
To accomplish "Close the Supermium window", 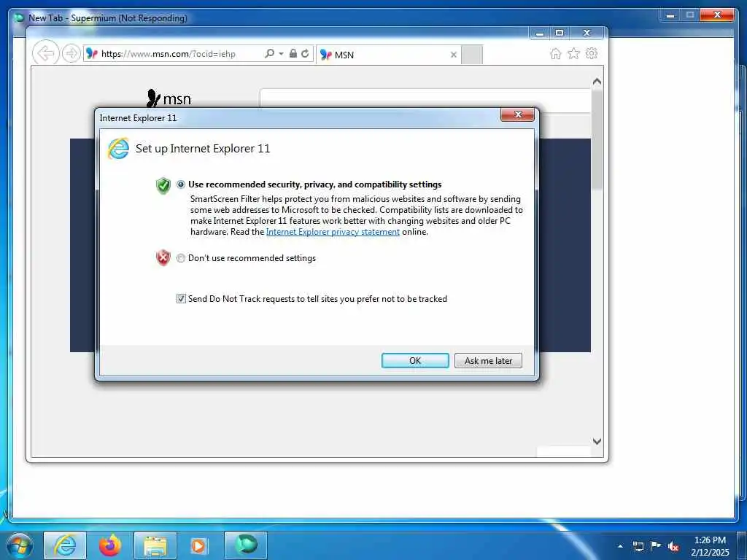I will [717, 15].
